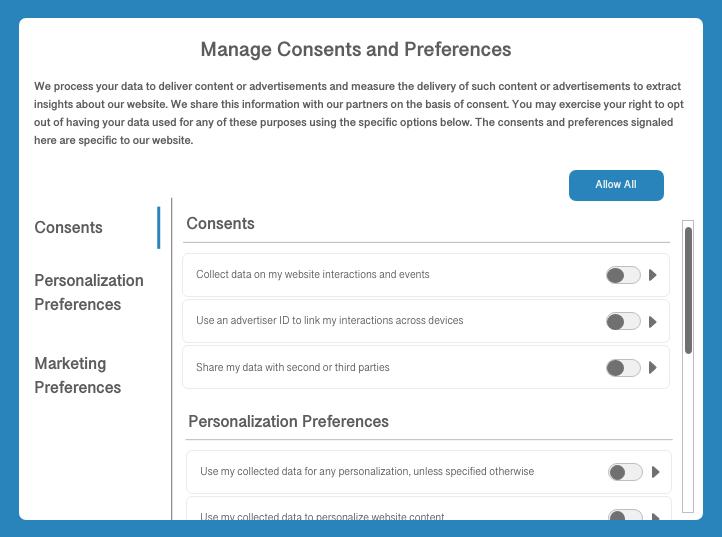Click the Allow All button

[x=616, y=185]
